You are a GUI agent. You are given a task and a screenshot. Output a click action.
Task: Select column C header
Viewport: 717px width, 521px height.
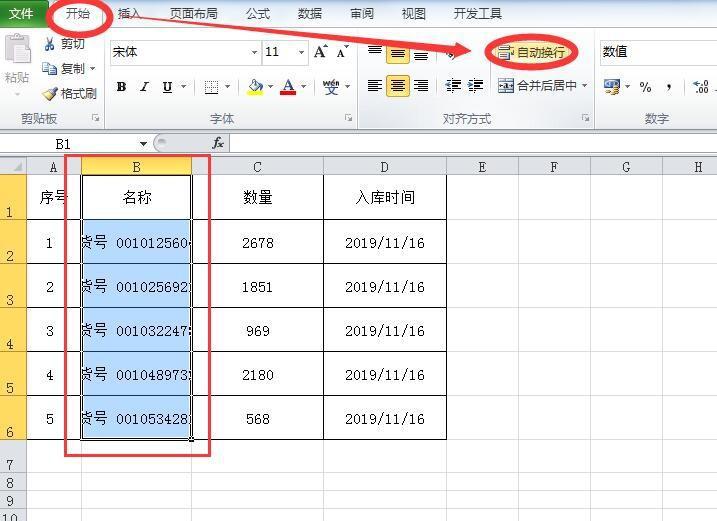click(257, 167)
